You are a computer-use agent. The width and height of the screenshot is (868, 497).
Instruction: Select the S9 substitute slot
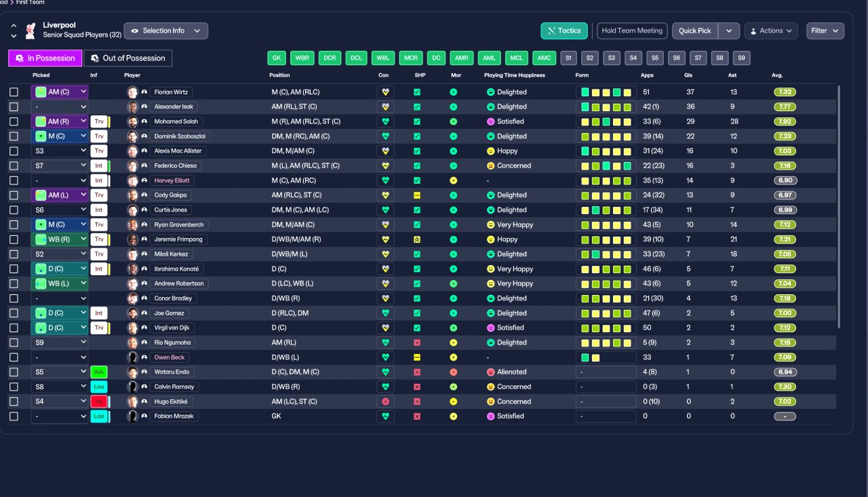point(742,58)
